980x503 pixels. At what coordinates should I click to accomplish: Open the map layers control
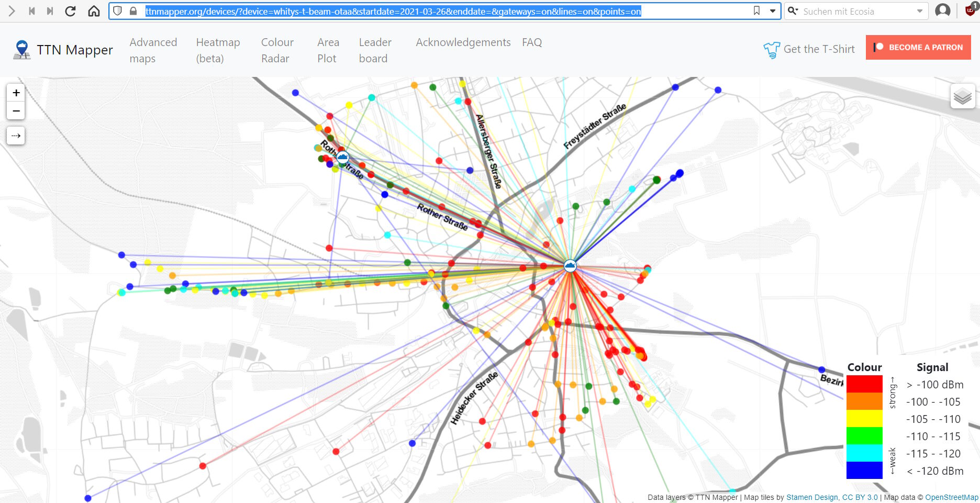962,96
